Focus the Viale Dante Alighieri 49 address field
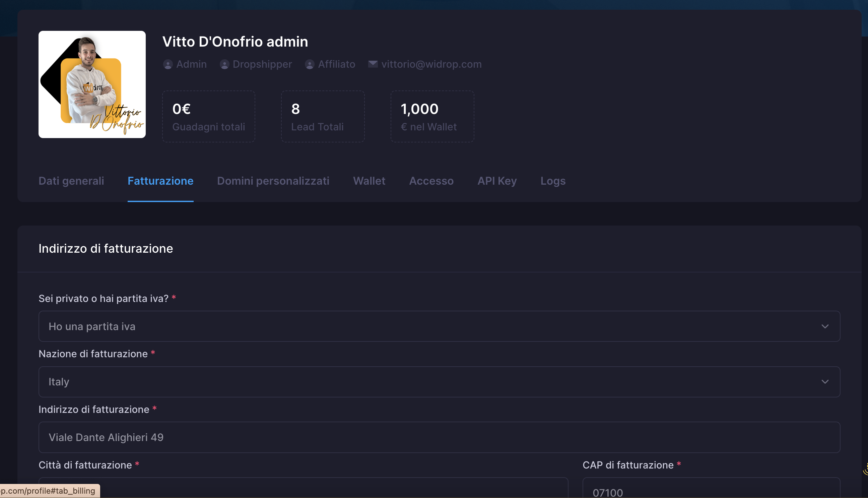This screenshot has height=498, width=868. click(x=439, y=437)
